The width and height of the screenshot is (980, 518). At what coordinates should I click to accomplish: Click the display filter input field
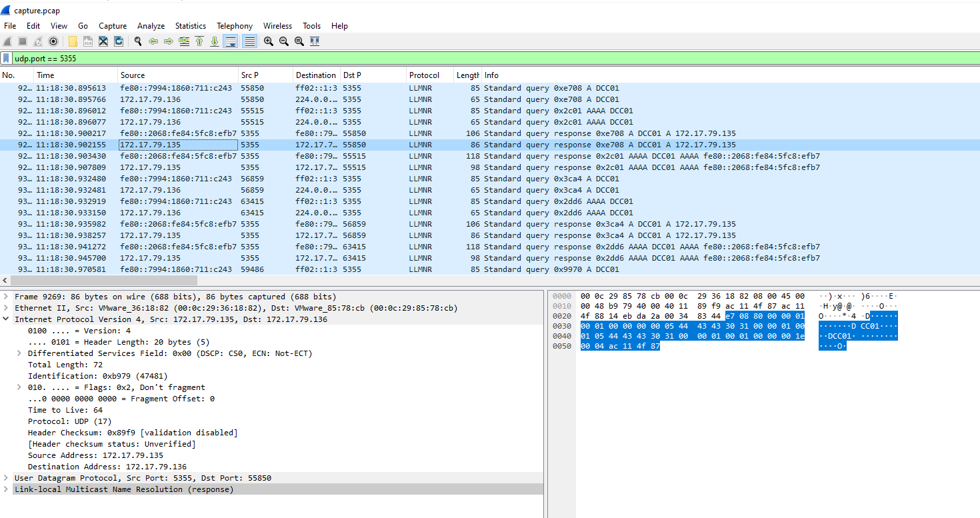tap(467, 59)
